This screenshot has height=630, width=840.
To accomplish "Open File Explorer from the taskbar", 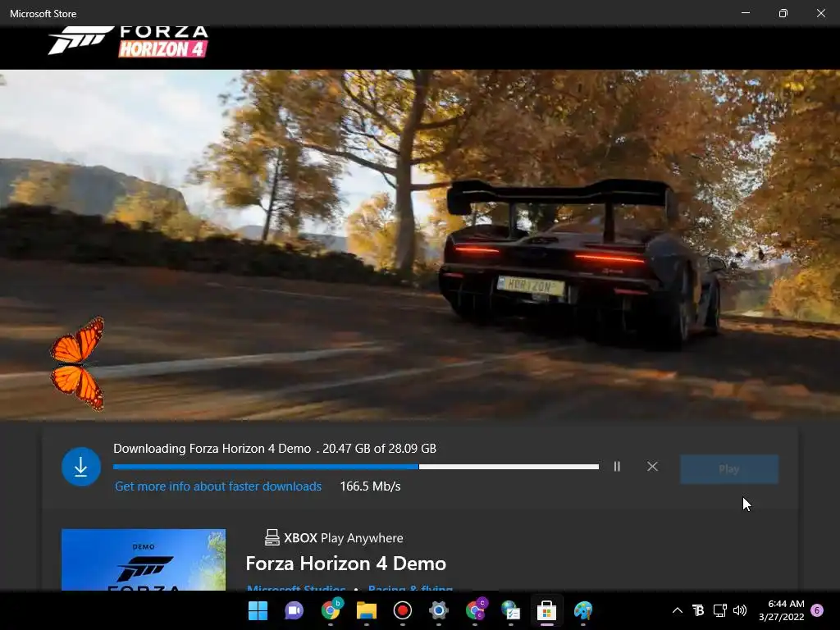I will (x=367, y=610).
